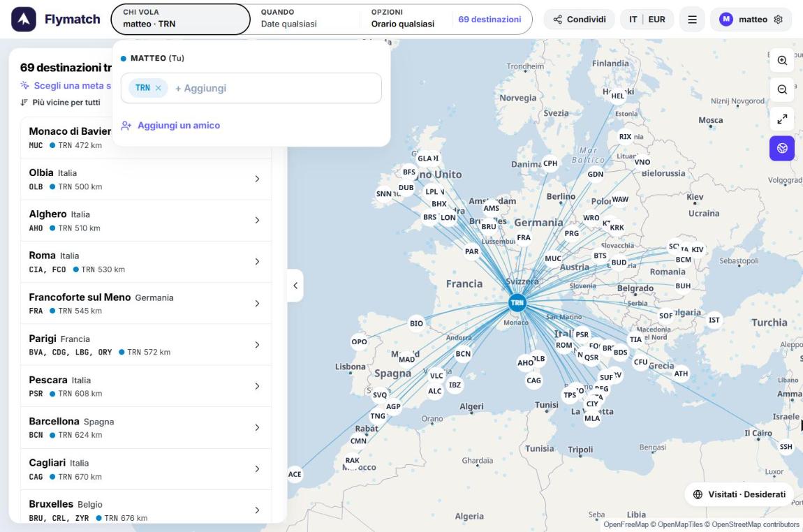Select the OPO airport marker
The width and height of the screenshot is (803, 532).
tap(359, 341)
